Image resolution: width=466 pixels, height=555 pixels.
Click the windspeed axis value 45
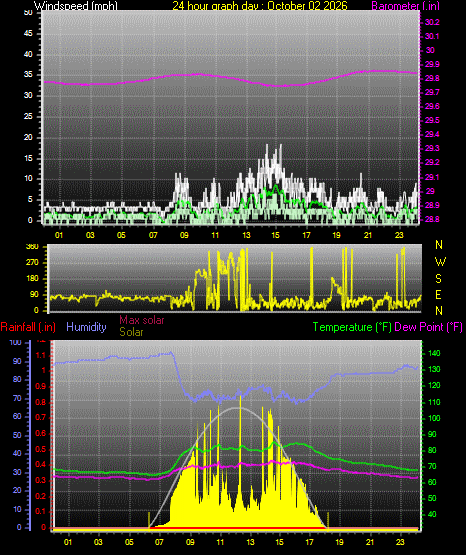[28, 34]
